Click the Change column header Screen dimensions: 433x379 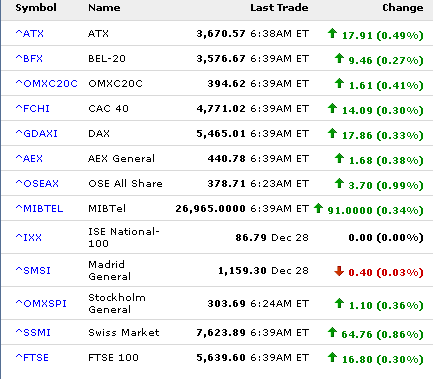pyautogui.click(x=403, y=8)
